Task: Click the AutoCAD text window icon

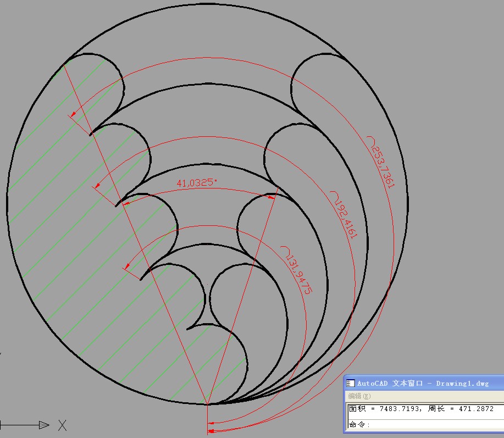Action: pyautogui.click(x=350, y=383)
